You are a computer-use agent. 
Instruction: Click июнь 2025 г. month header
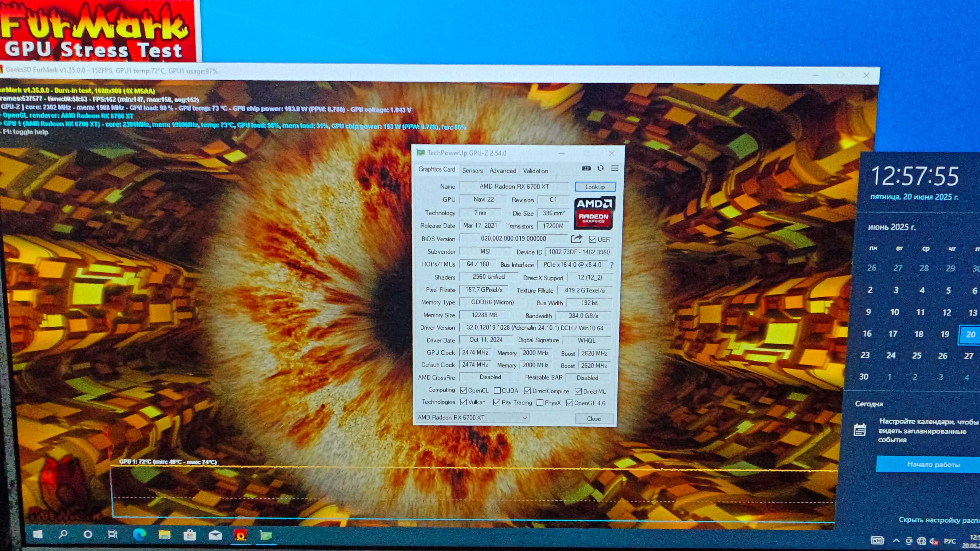click(892, 227)
